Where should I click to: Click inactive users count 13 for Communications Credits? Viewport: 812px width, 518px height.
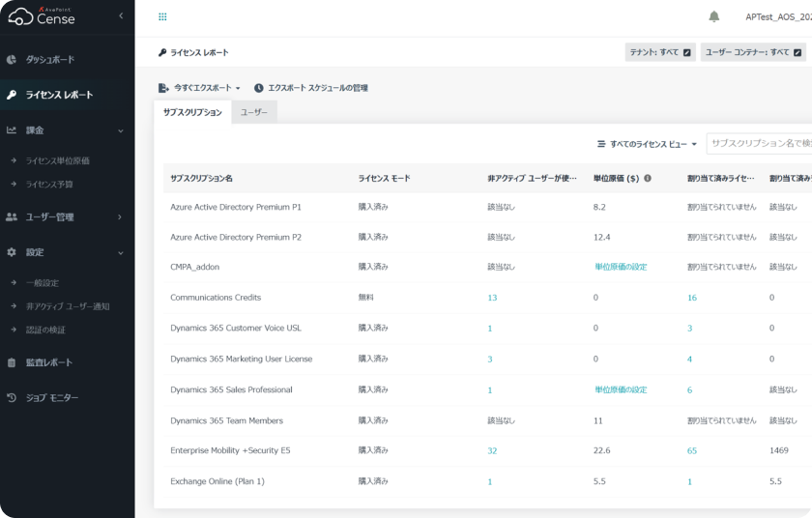click(492, 298)
